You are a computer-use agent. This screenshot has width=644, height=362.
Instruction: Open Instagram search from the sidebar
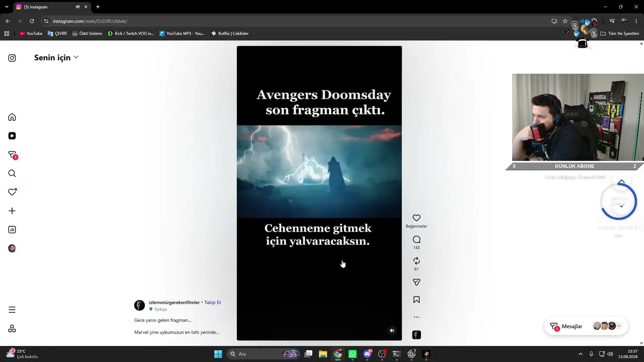(x=12, y=173)
